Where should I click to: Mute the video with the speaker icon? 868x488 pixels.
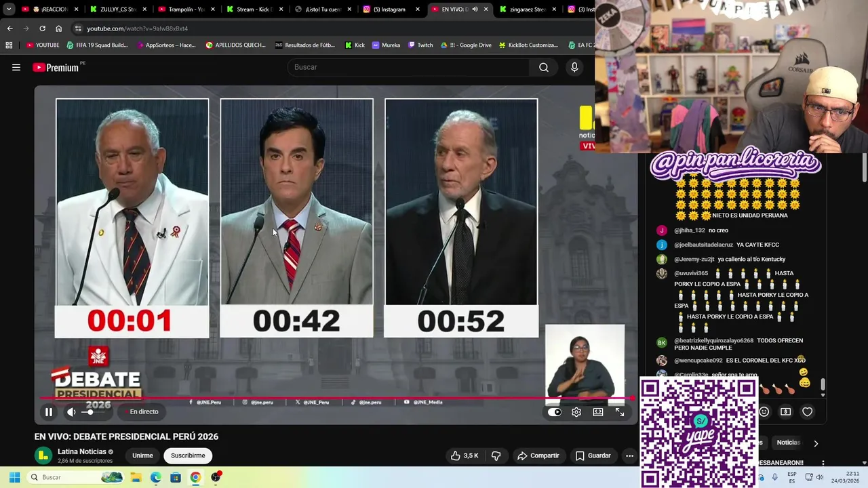point(71,411)
